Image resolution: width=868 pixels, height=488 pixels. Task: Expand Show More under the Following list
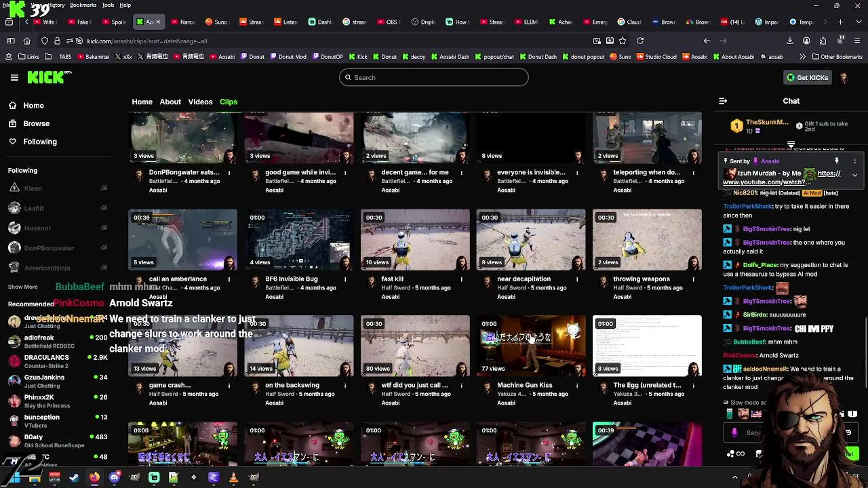click(23, 287)
